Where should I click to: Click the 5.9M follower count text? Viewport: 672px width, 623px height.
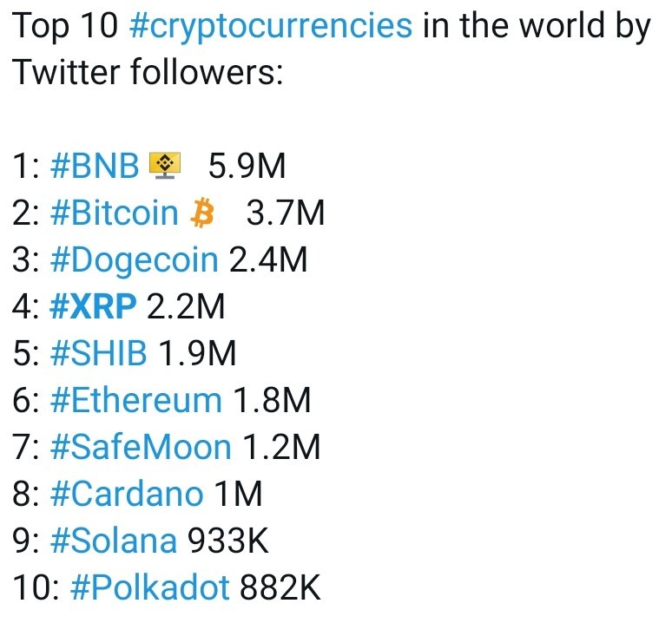247,166
